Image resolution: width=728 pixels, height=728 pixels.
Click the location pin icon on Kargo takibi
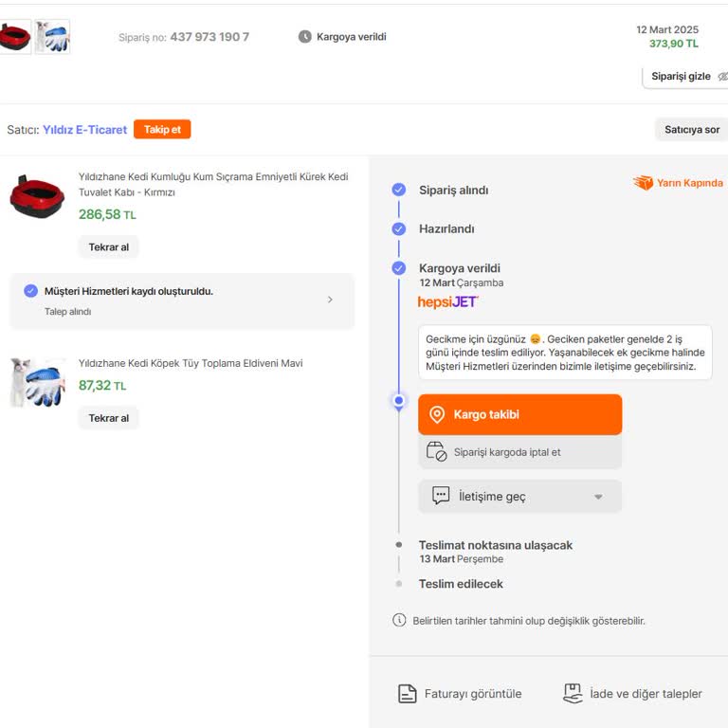(437, 414)
